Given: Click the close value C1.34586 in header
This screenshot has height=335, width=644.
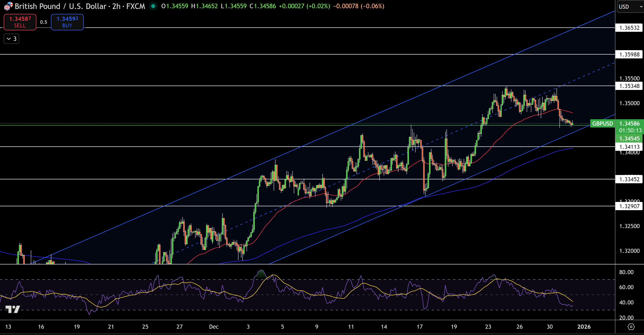Looking at the screenshot, I should [262, 6].
